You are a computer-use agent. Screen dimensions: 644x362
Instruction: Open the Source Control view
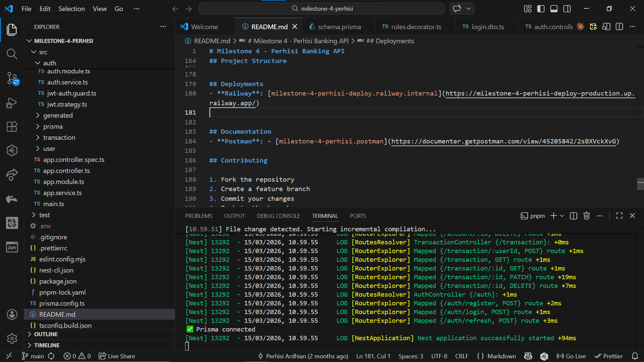(12, 78)
